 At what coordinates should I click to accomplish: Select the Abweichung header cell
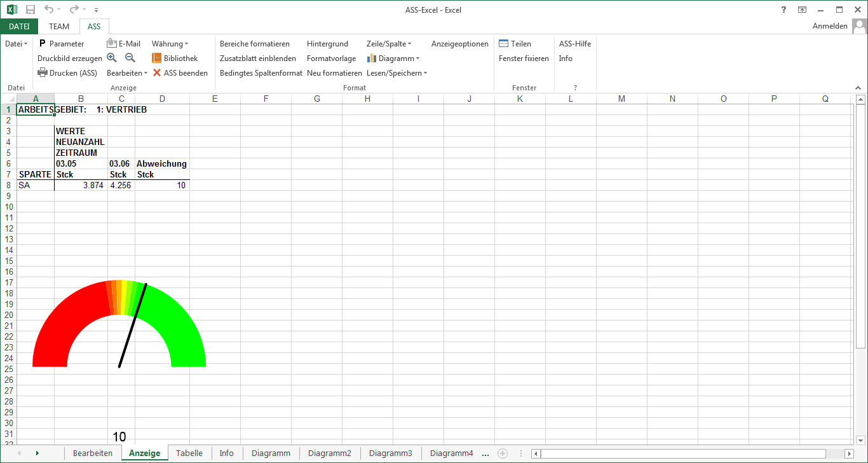(162, 163)
